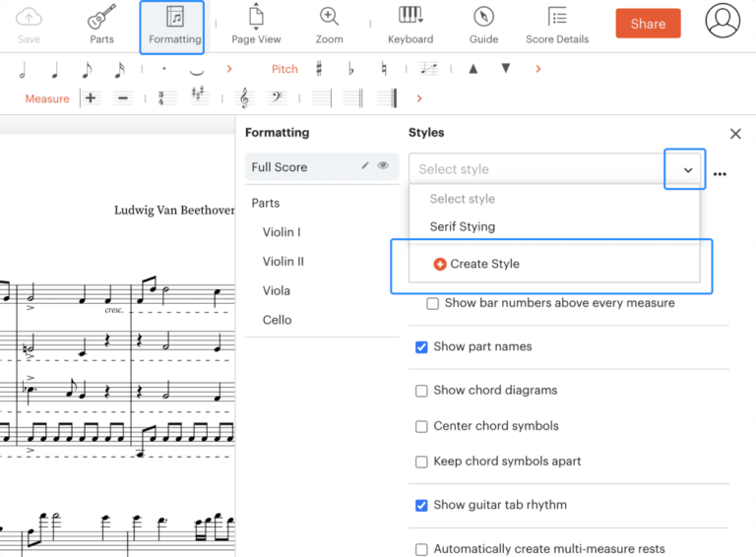Add a tie or slur
The width and height of the screenshot is (756, 557).
196,71
